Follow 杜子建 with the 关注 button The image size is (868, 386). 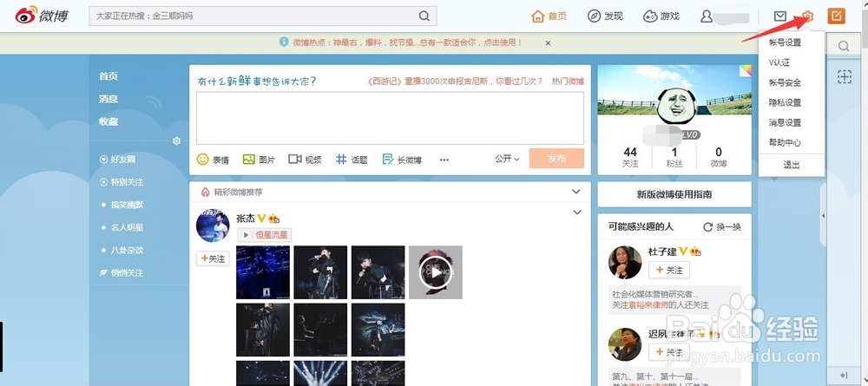(x=669, y=270)
